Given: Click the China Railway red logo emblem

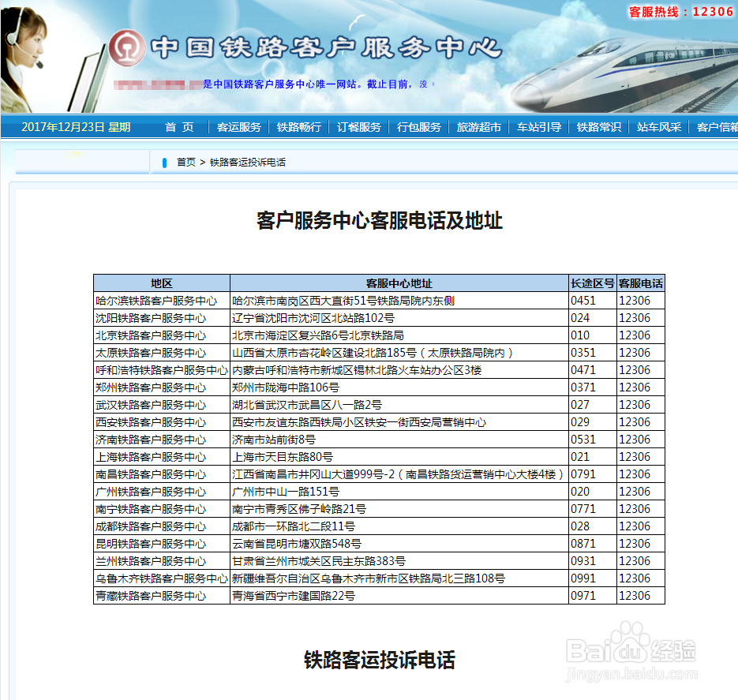Looking at the screenshot, I should 127,47.
